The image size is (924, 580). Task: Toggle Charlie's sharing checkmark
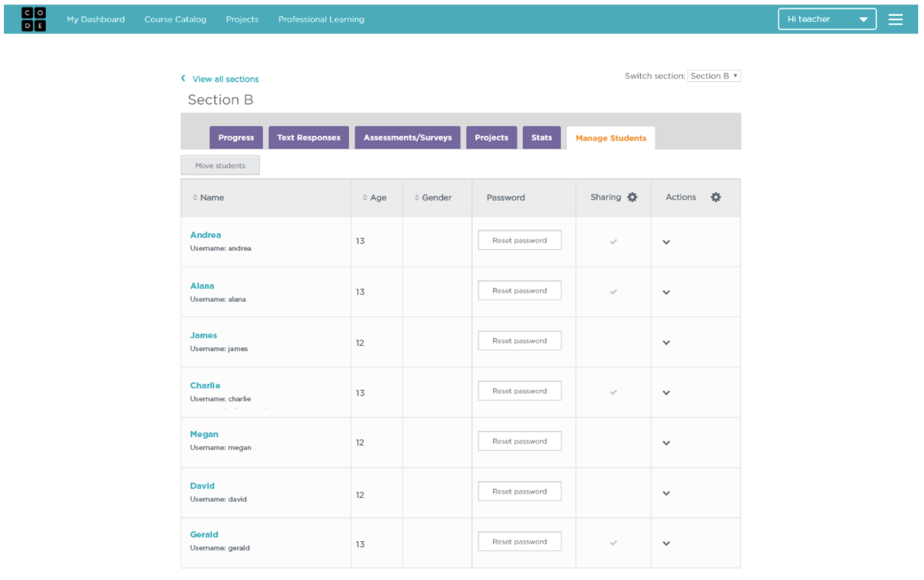click(613, 393)
